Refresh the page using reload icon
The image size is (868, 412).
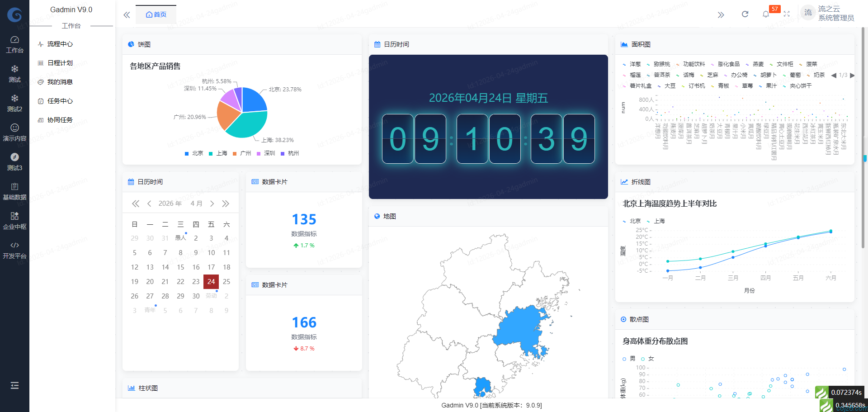[x=745, y=14]
